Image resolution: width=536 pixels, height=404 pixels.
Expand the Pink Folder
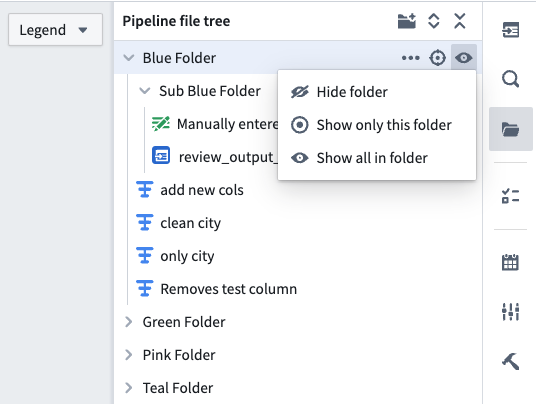pos(129,355)
